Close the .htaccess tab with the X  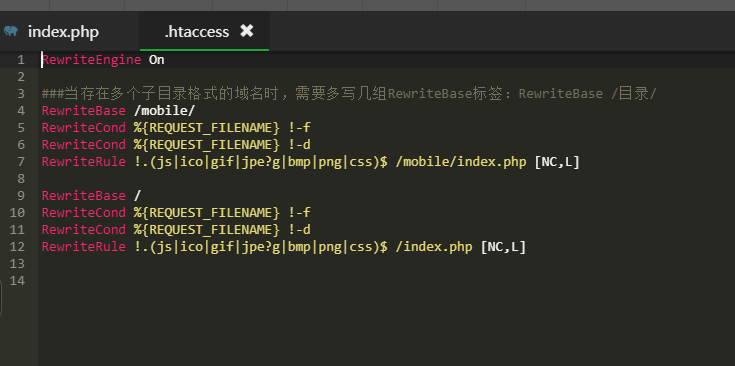(x=247, y=31)
